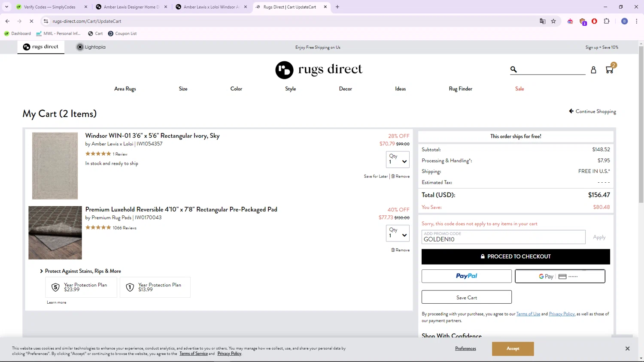Click the browser forward arrow
The width and height of the screenshot is (644, 362).
point(19,21)
